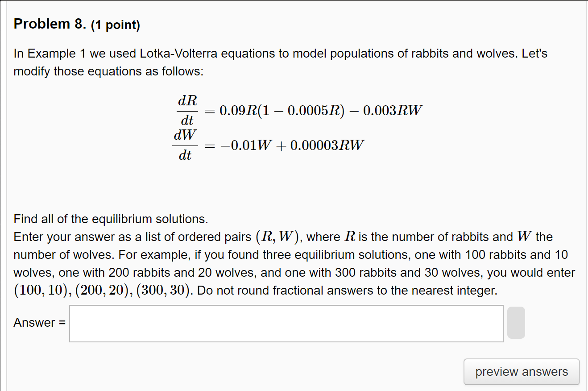Click the gray helper button beside the answer field
Screen dimensions: 588x391
pos(516,322)
